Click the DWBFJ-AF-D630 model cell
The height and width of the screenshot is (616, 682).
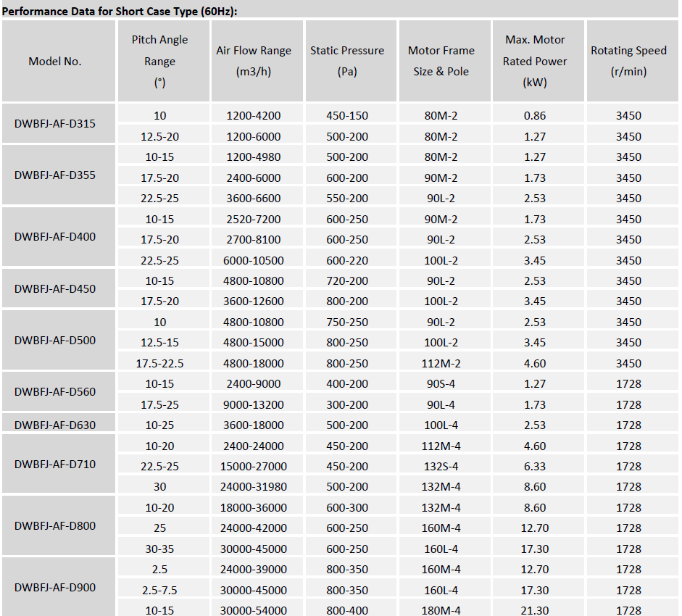55,425
